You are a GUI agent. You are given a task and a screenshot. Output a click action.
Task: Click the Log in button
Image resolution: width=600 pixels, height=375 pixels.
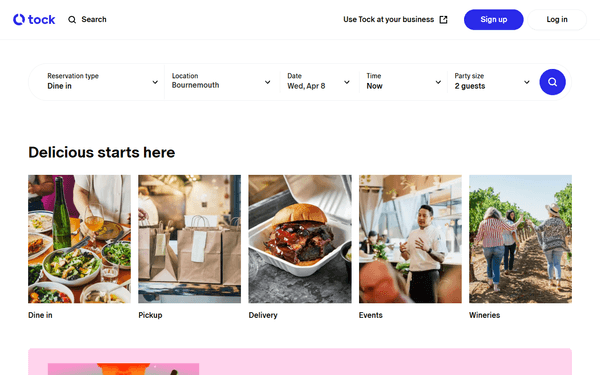(557, 20)
